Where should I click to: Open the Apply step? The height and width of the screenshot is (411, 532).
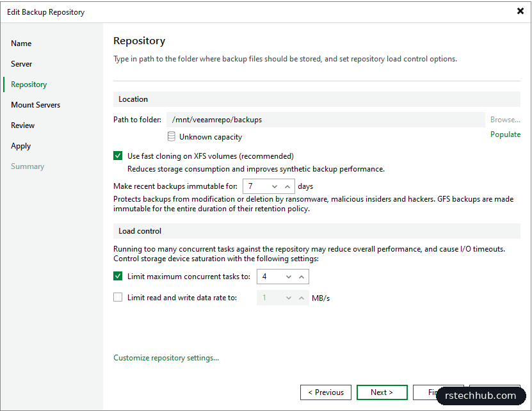20,146
